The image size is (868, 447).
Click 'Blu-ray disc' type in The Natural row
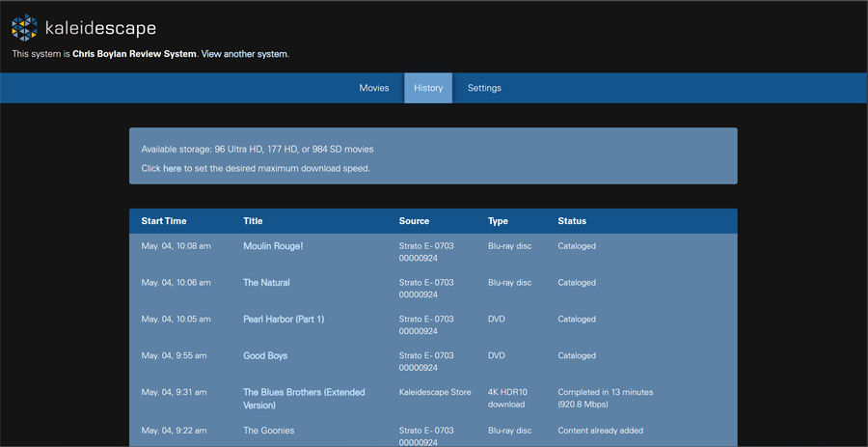[510, 283]
